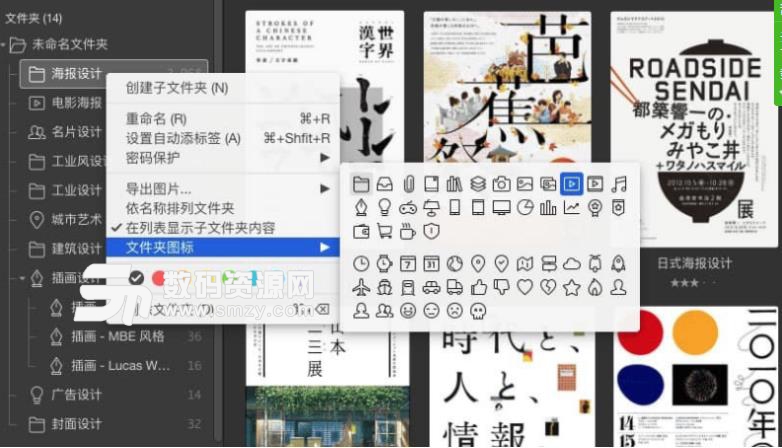Choose 创建子文件夹 (N) from context menu
Screen dimensions: 782x448
(223, 88)
